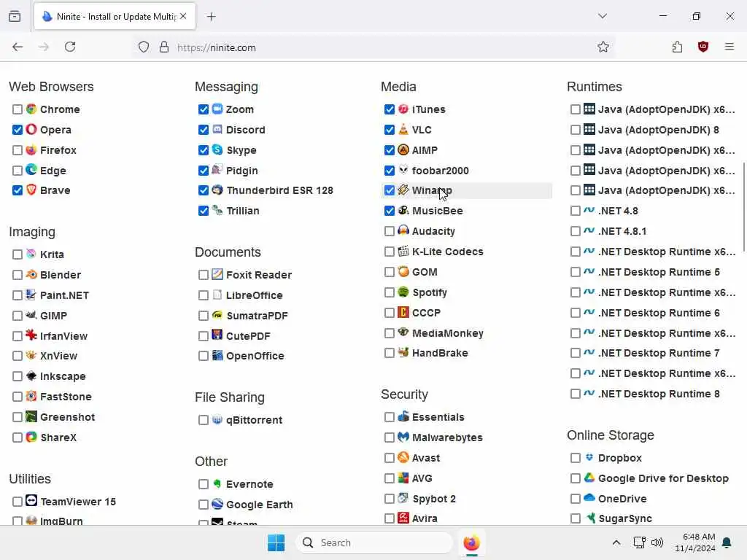
Task: Tick the Audacity checkbox
Action: coord(390,231)
